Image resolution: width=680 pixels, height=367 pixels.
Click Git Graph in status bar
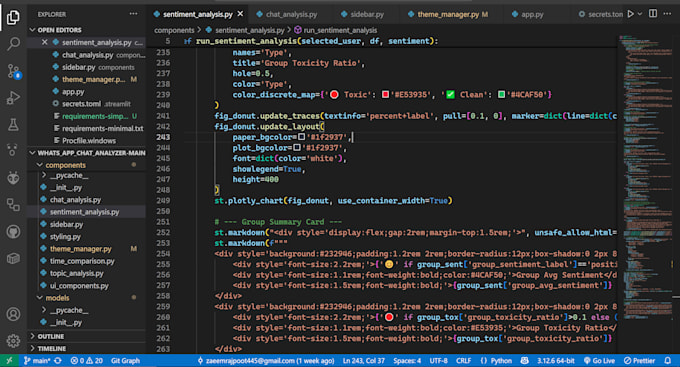(x=125, y=360)
